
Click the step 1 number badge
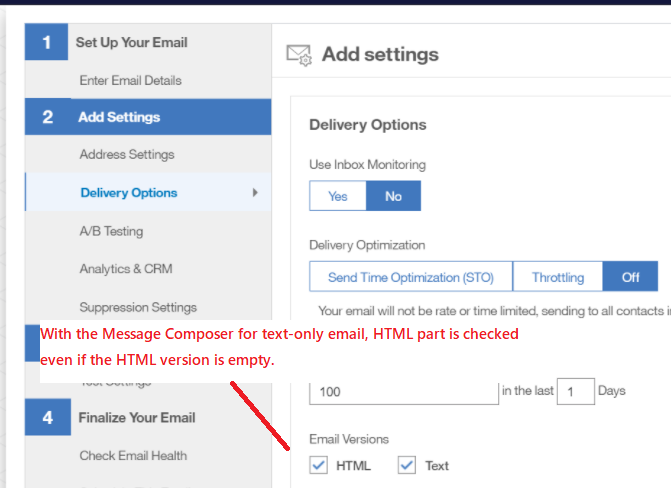[46, 43]
